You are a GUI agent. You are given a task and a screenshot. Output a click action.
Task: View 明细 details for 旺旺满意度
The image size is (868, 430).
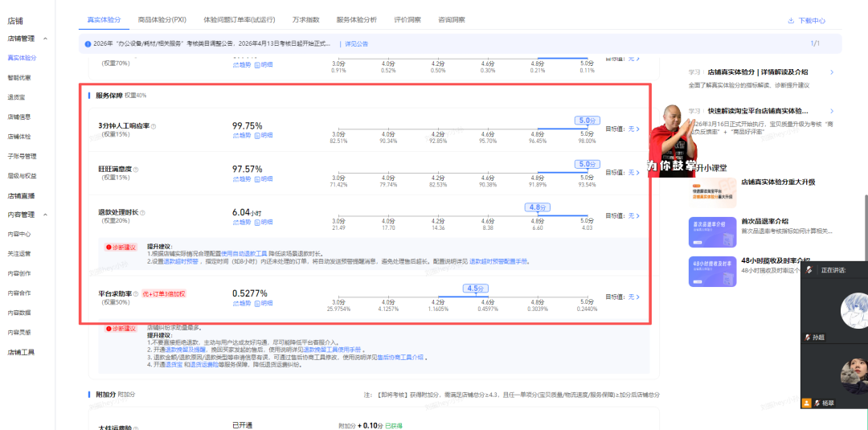[x=264, y=178]
